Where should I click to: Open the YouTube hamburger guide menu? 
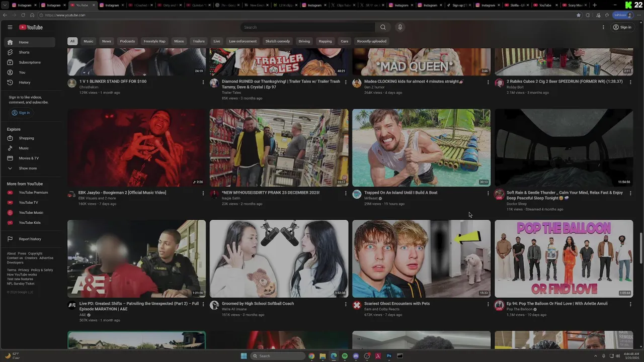coord(10,27)
